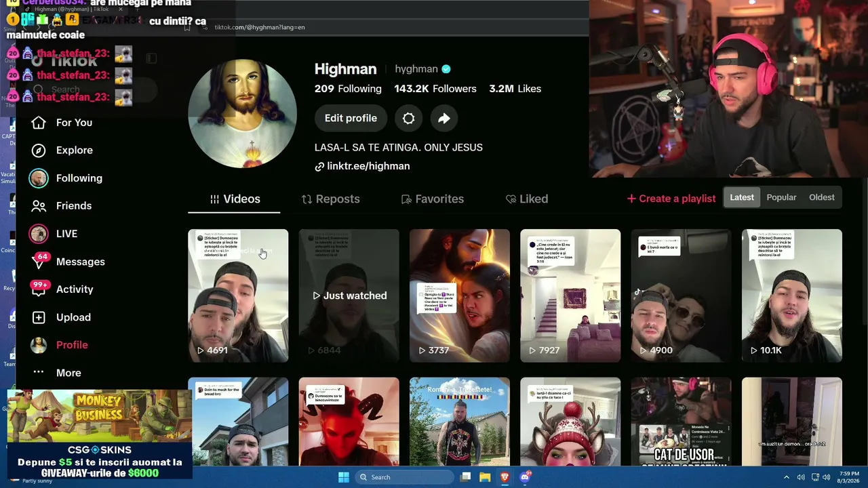This screenshot has height=488, width=868.
Task: Open the video with 3737 views
Action: 460,296
